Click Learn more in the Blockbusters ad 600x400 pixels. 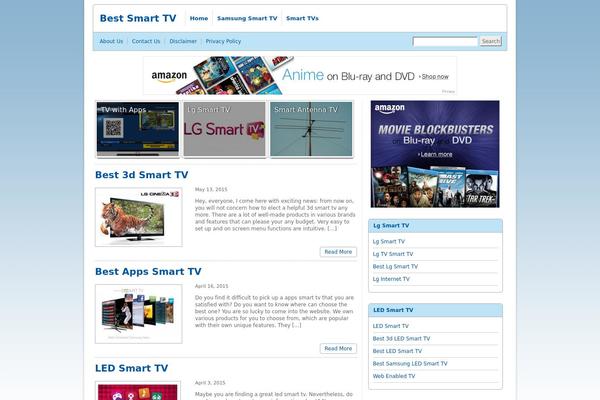[x=435, y=154]
